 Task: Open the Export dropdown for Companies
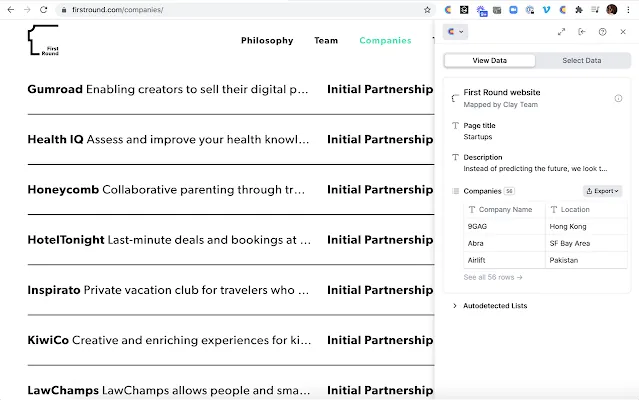point(602,191)
